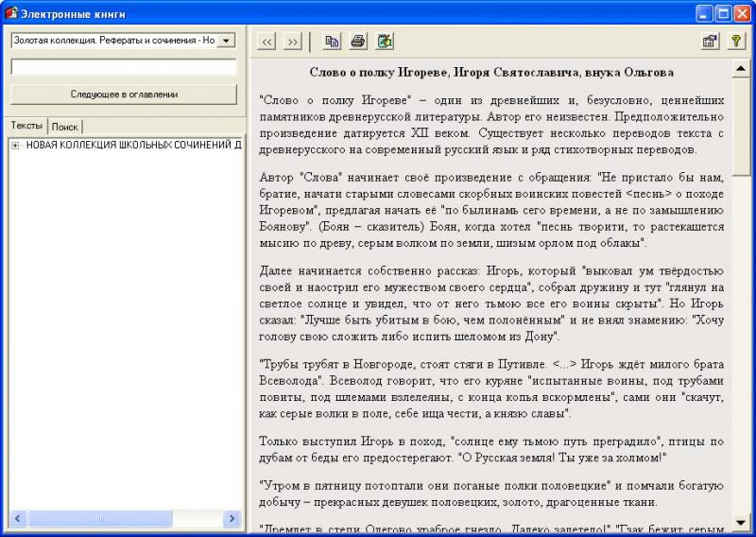Open help with the question mark icon
The image size is (756, 537).
coord(735,42)
